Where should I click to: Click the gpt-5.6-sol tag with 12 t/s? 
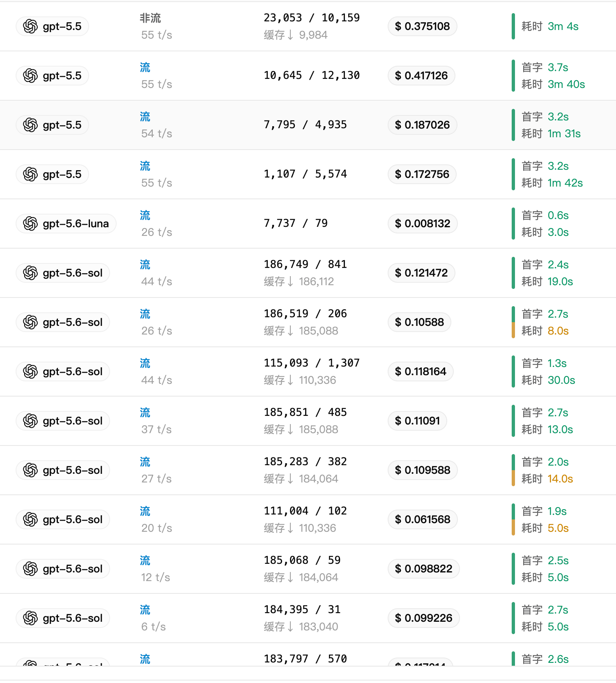tap(63, 569)
